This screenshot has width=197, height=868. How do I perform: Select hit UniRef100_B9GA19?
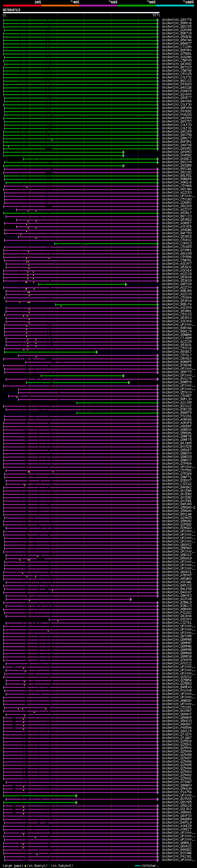177,558
